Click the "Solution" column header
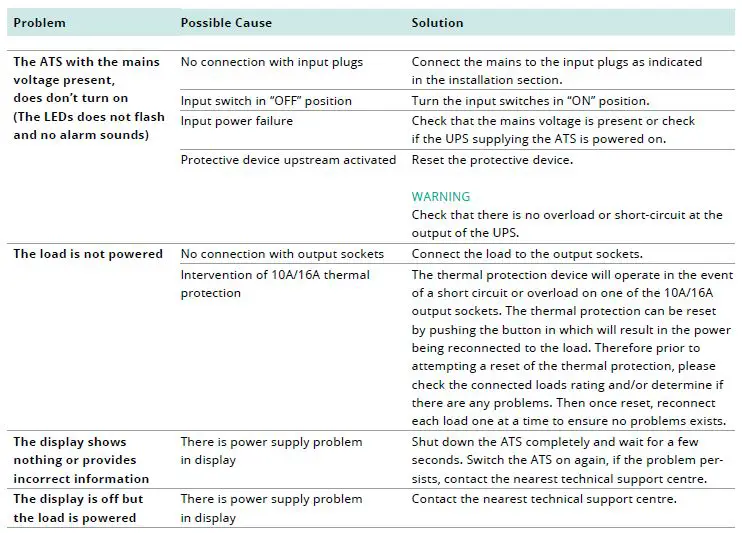The image size is (742, 533). (437, 23)
